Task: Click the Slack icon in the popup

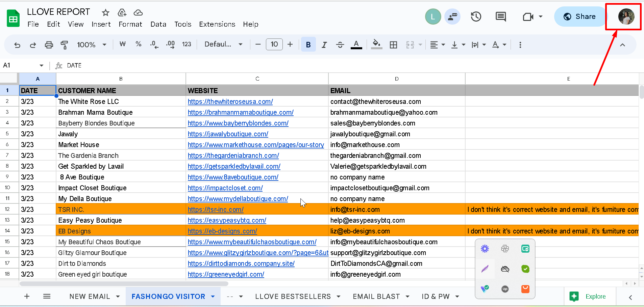Action: [x=505, y=249]
